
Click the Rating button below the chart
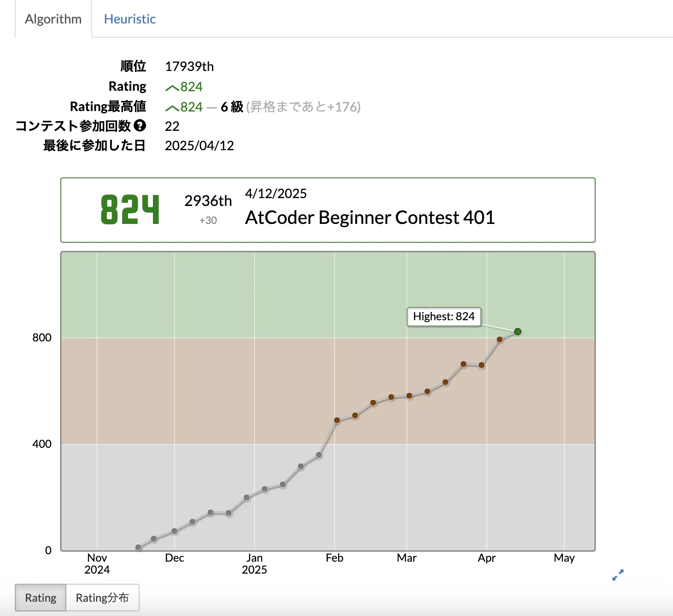pyautogui.click(x=41, y=597)
